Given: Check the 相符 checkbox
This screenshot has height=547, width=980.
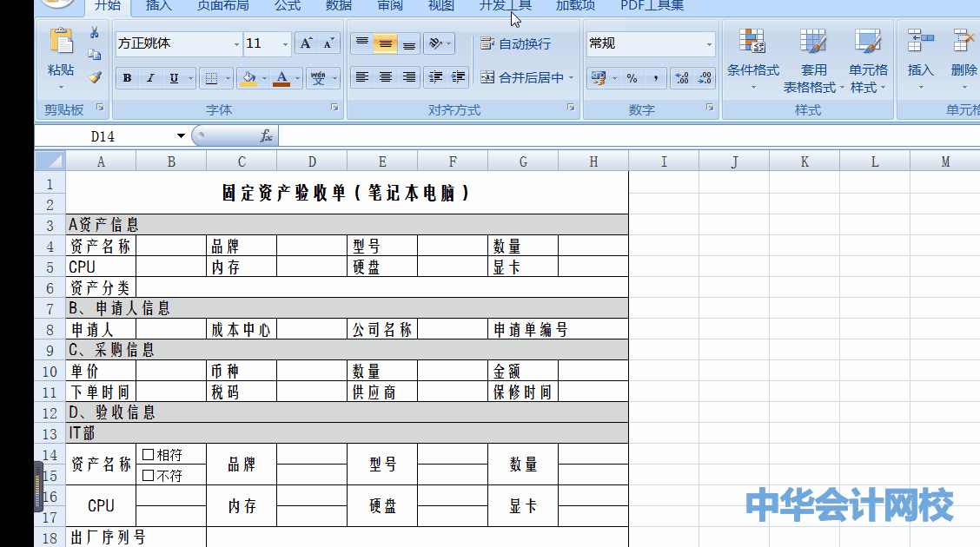Looking at the screenshot, I should pos(148,454).
